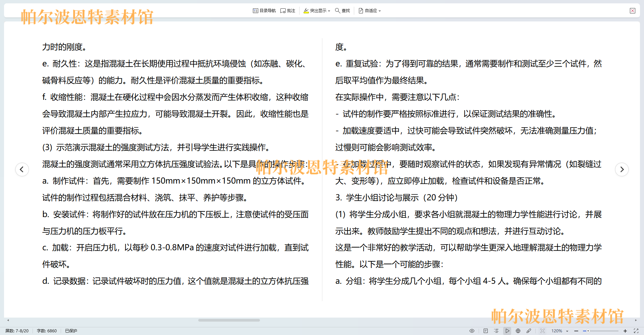Decrease zoom with the minus button

coord(576,331)
